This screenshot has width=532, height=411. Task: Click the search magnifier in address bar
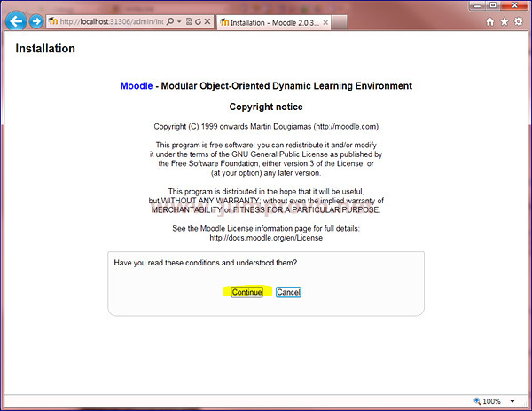click(170, 21)
